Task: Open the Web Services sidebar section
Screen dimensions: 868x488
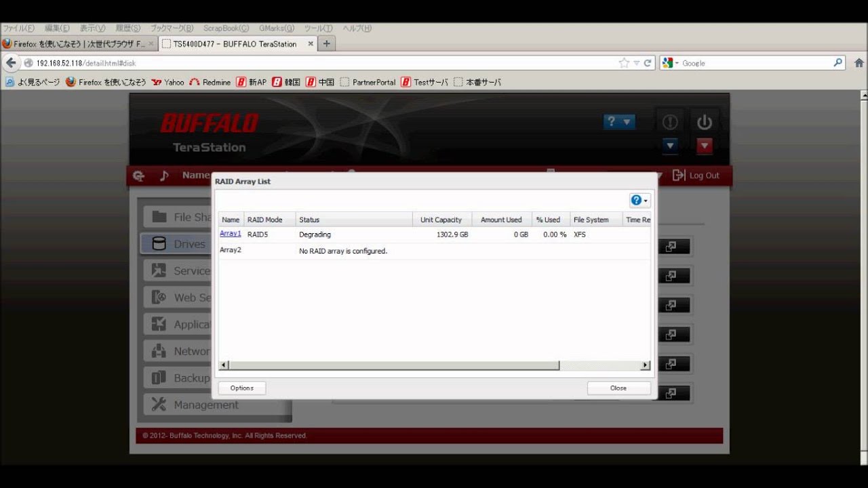Action: click(178, 298)
